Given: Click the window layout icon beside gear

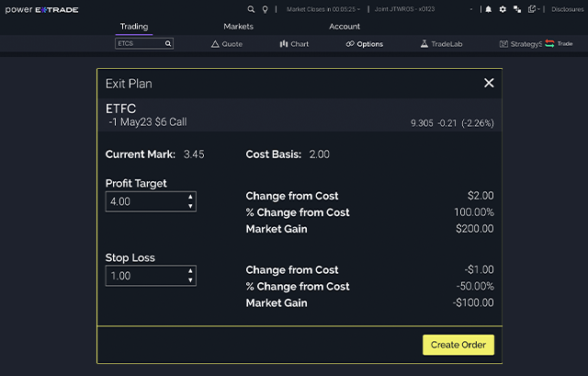Looking at the screenshot, I should click(x=517, y=9).
